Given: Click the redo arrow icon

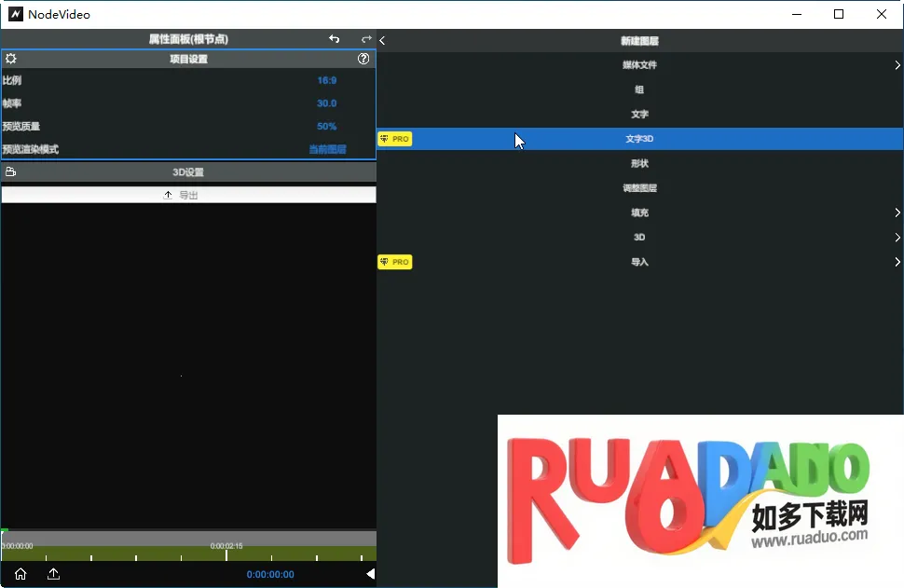Looking at the screenshot, I should point(366,39).
